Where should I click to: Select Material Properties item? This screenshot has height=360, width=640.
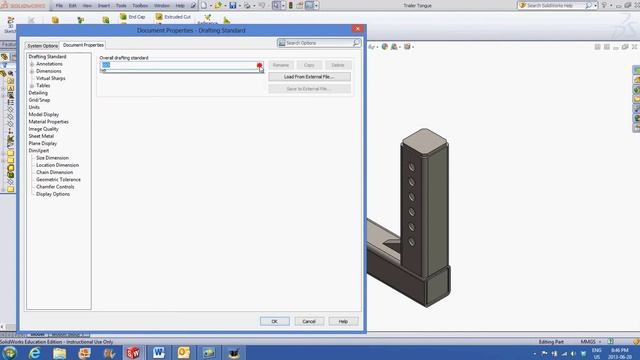coord(49,122)
